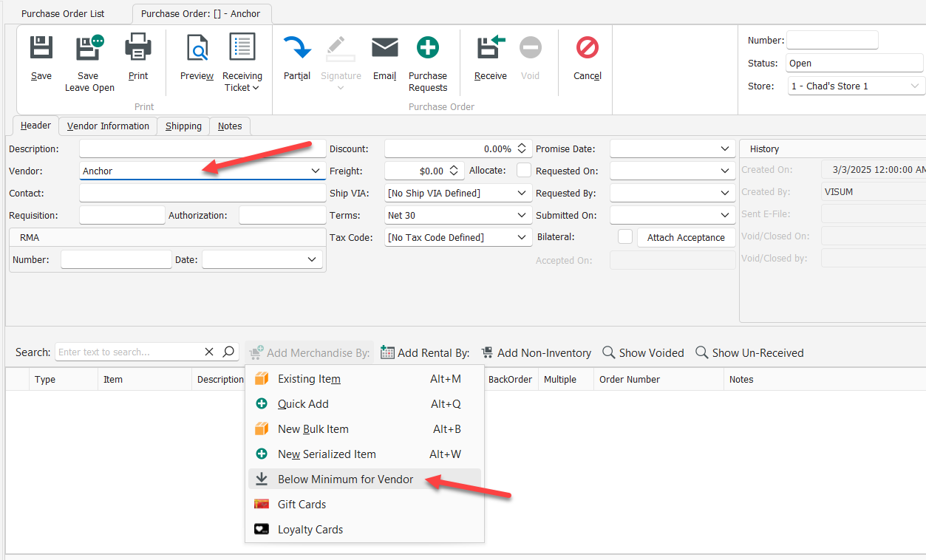This screenshot has height=560, width=926.
Task: Click the order Number field at top right
Action: pyautogui.click(x=832, y=40)
